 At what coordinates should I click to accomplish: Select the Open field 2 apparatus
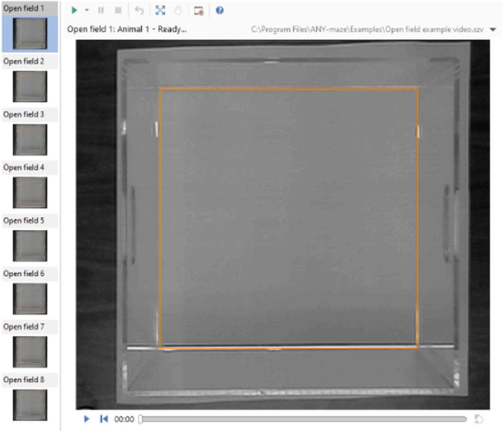pyautogui.click(x=29, y=86)
